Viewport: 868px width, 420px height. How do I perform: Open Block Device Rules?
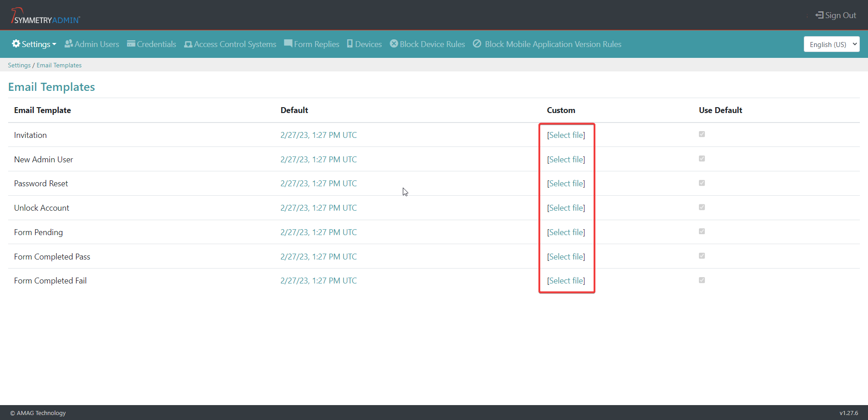coord(427,44)
